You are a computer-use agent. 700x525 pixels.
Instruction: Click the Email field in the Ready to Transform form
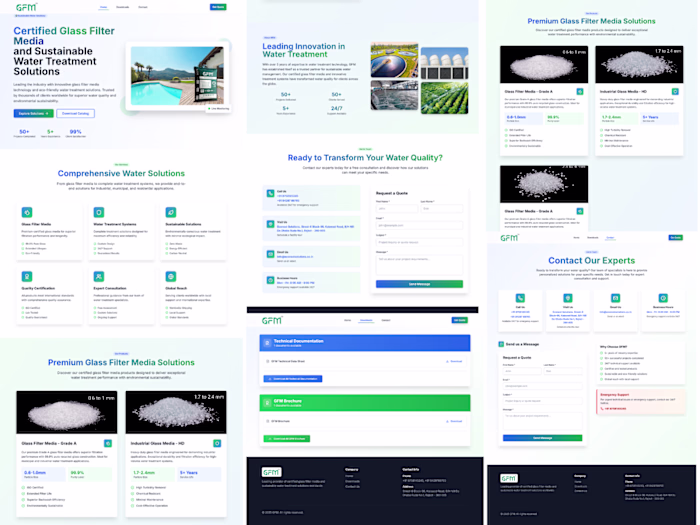point(419,225)
